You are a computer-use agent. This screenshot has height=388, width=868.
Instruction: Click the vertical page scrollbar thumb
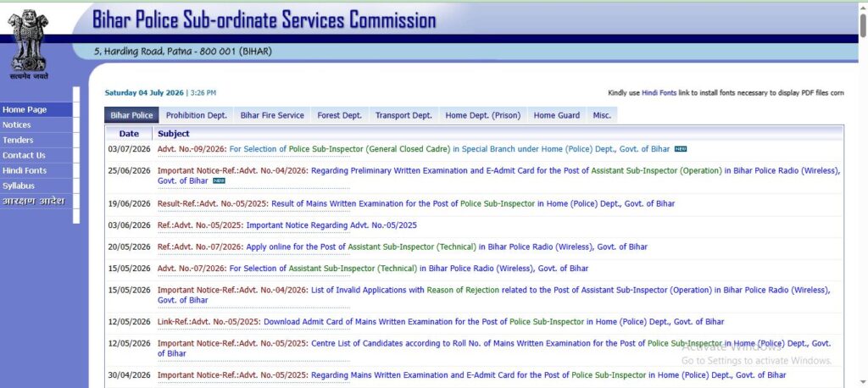coord(863,25)
